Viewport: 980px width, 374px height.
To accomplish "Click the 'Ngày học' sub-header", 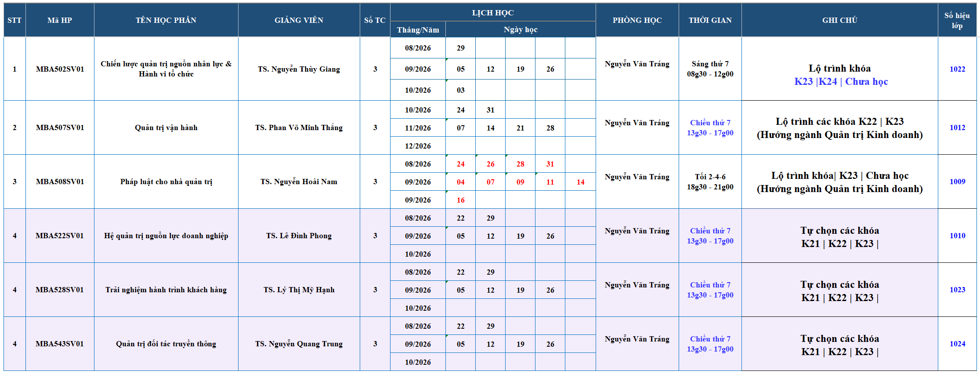I will tap(521, 29).
